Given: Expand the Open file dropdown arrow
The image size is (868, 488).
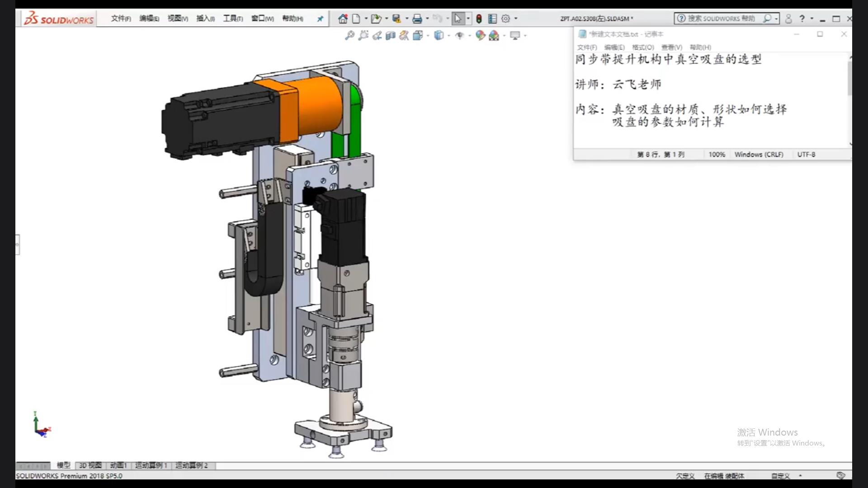Looking at the screenshot, I should pyautogui.click(x=386, y=19).
